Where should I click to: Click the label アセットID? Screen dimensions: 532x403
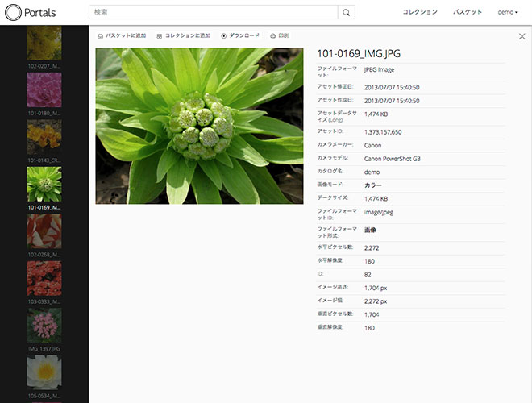point(331,131)
